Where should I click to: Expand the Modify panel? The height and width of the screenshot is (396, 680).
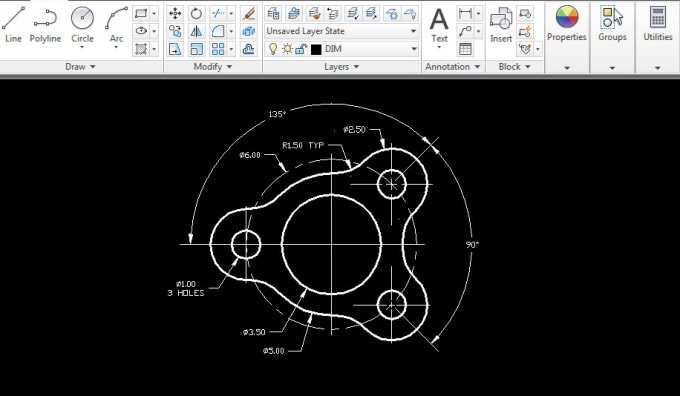[x=213, y=67]
